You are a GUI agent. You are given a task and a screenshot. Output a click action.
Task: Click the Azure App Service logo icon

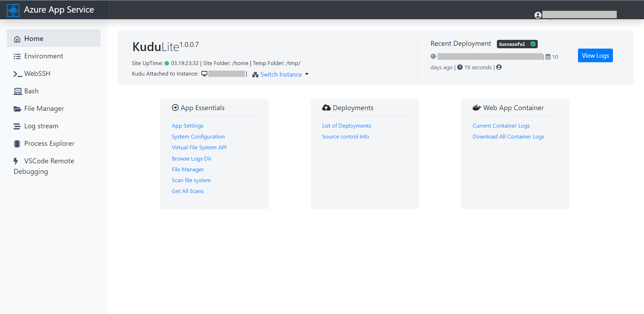(x=13, y=10)
